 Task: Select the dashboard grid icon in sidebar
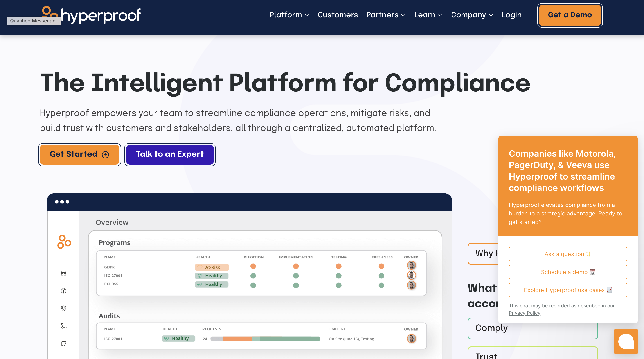(63, 273)
